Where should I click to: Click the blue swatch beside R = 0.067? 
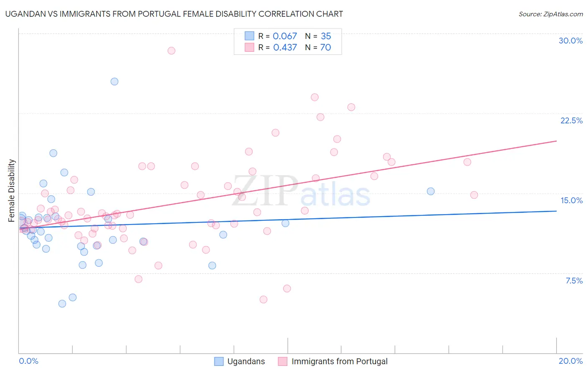249,36
